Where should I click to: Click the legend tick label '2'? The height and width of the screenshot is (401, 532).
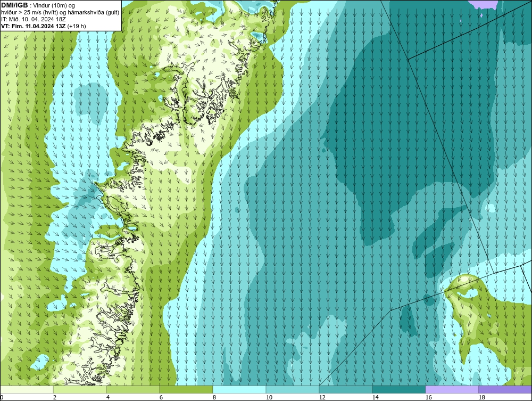tap(55, 397)
